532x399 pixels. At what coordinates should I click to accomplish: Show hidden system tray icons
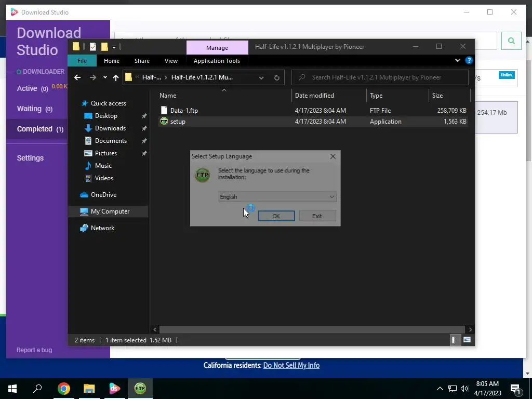[x=440, y=389]
